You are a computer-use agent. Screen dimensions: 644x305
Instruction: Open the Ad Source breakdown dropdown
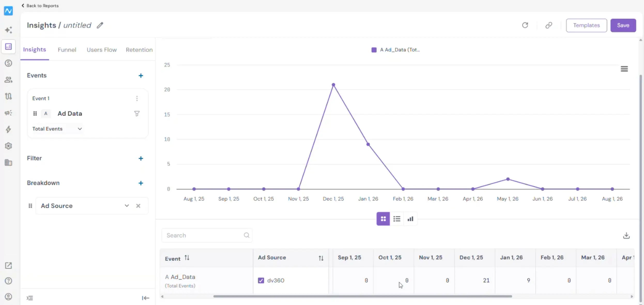tap(127, 206)
